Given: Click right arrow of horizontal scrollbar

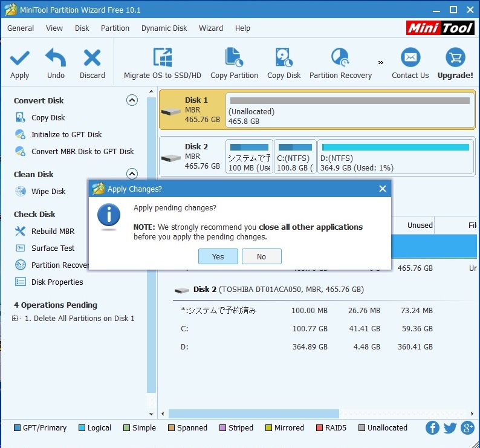Looking at the screenshot, I should (472, 414).
